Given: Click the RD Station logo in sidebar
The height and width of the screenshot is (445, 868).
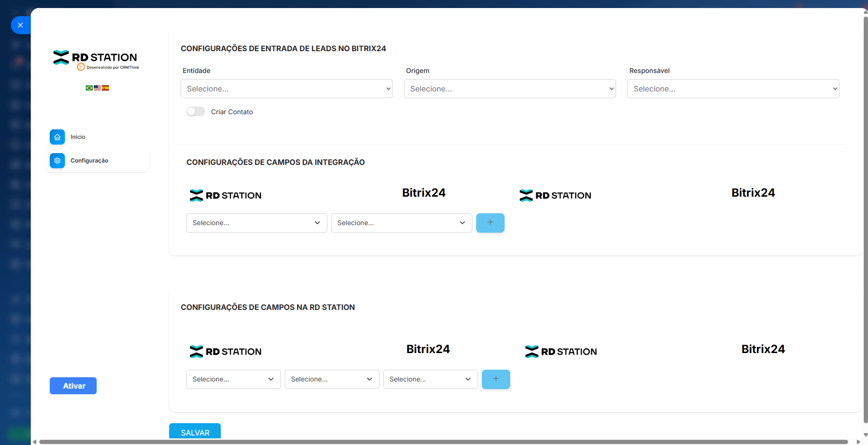Looking at the screenshot, I should click(x=96, y=58).
